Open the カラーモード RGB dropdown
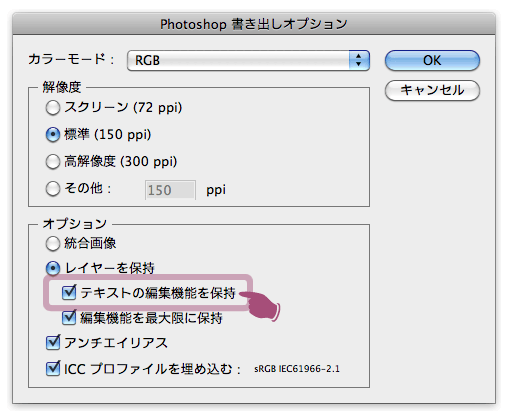508x416 pixels. [248, 61]
